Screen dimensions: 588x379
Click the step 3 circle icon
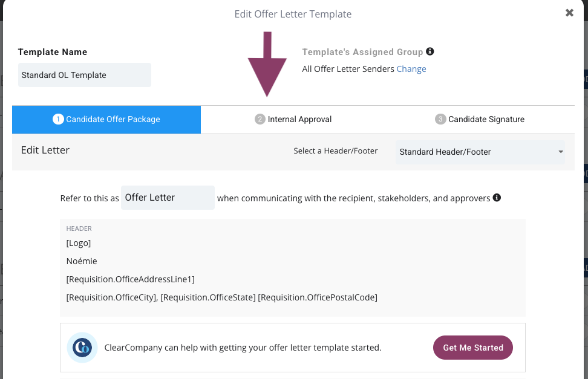pos(440,119)
